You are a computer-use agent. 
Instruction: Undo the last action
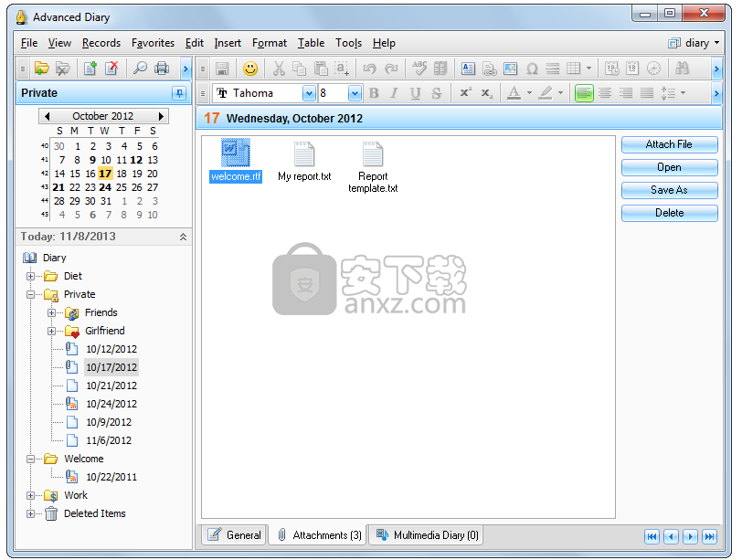point(369,69)
